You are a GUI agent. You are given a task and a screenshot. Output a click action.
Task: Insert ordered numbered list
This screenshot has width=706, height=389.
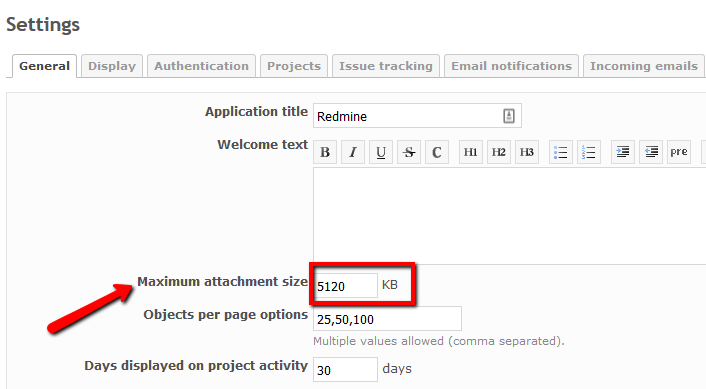point(588,152)
